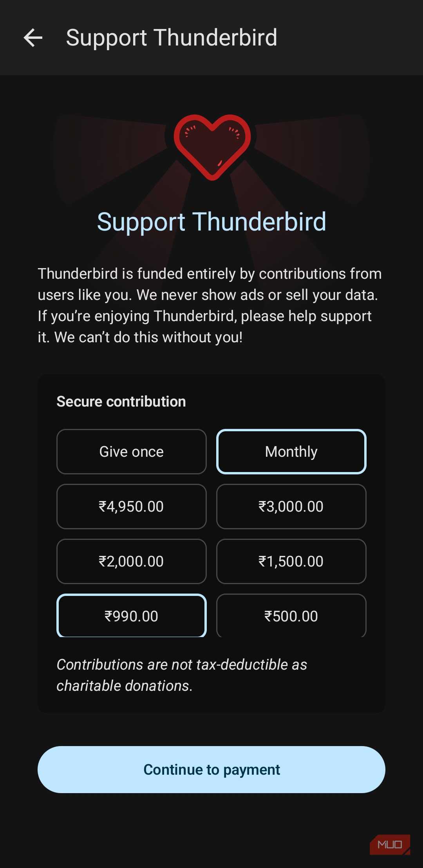
Task: Choose the ₹4,950.00 donation amount
Action: coord(131,506)
